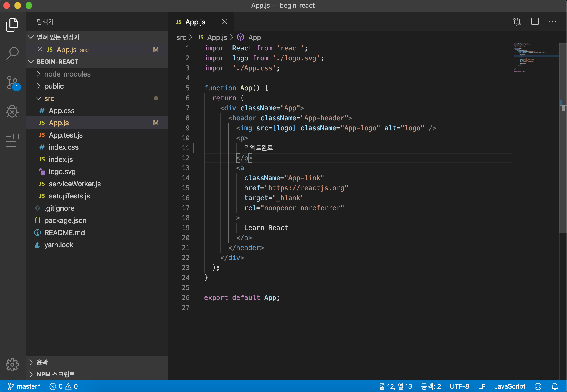Close App.js in open editors list
The image size is (567, 392).
click(x=40, y=50)
